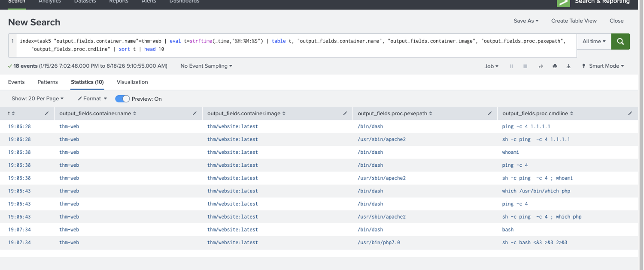
Task: Open the Format dropdown
Action: pyautogui.click(x=92, y=99)
